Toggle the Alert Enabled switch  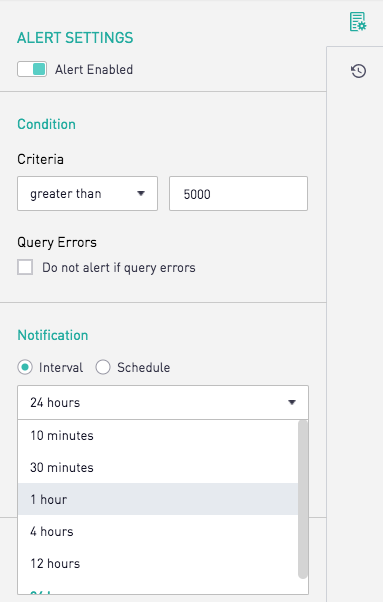(32, 69)
